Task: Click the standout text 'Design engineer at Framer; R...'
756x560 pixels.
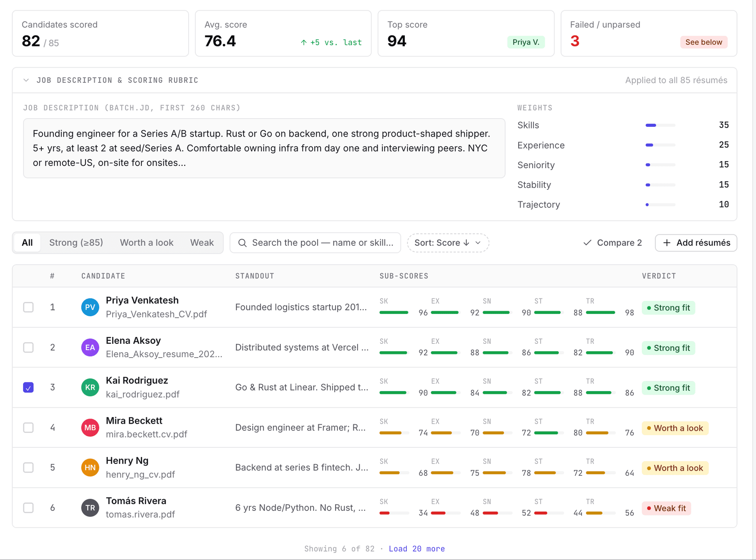Action: pyautogui.click(x=300, y=428)
